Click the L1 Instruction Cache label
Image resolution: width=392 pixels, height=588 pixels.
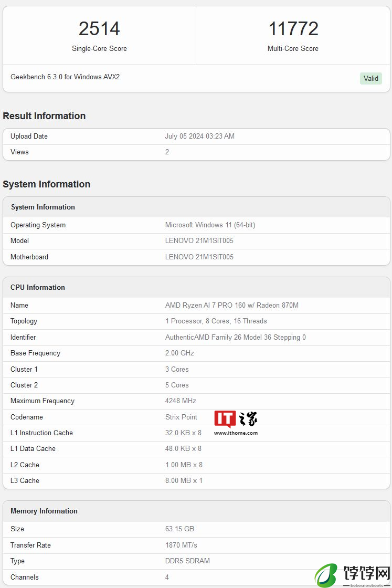coord(41,433)
